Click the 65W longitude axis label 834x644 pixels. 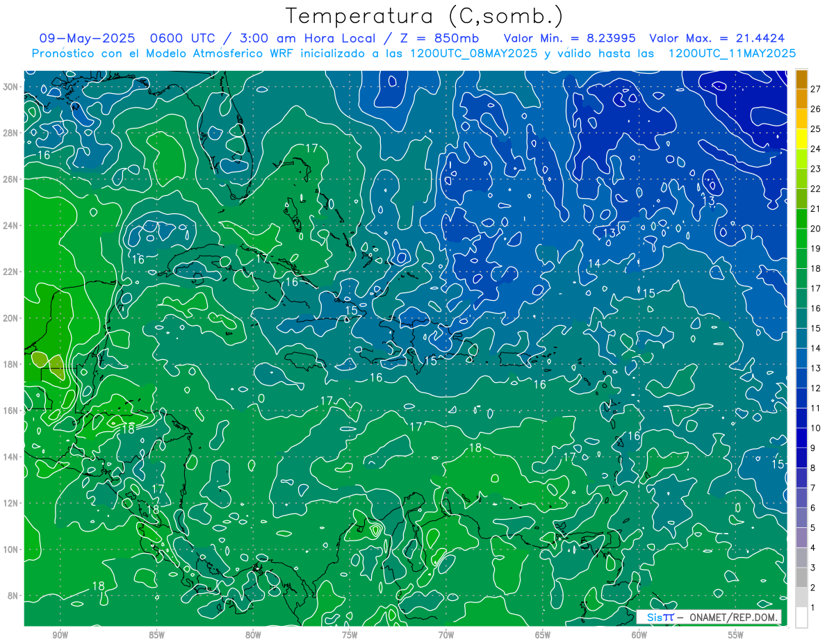tap(543, 635)
